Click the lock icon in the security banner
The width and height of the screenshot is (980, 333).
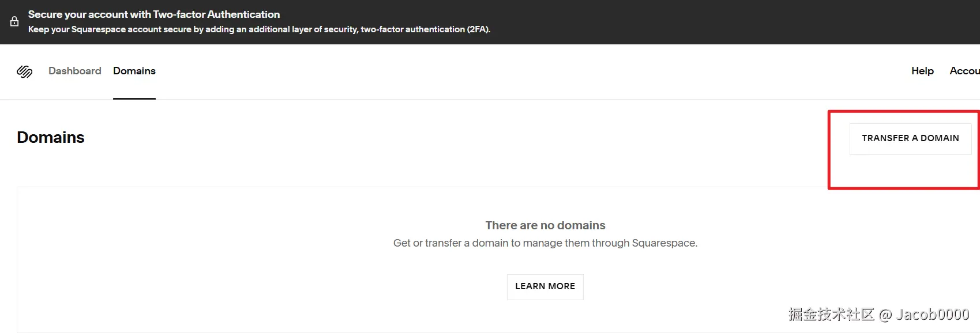14,22
